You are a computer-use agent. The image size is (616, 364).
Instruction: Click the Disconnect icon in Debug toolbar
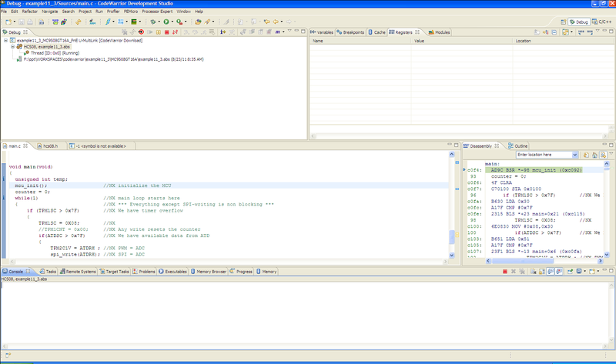pyautogui.click(x=175, y=32)
